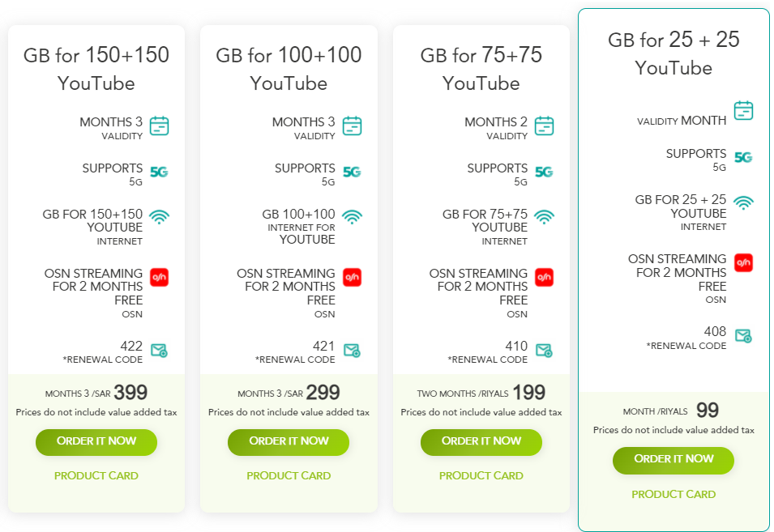Screen dimensions: 774x532
Task: Click the OSN icon on the GB 100+100 card
Action: coord(352,276)
